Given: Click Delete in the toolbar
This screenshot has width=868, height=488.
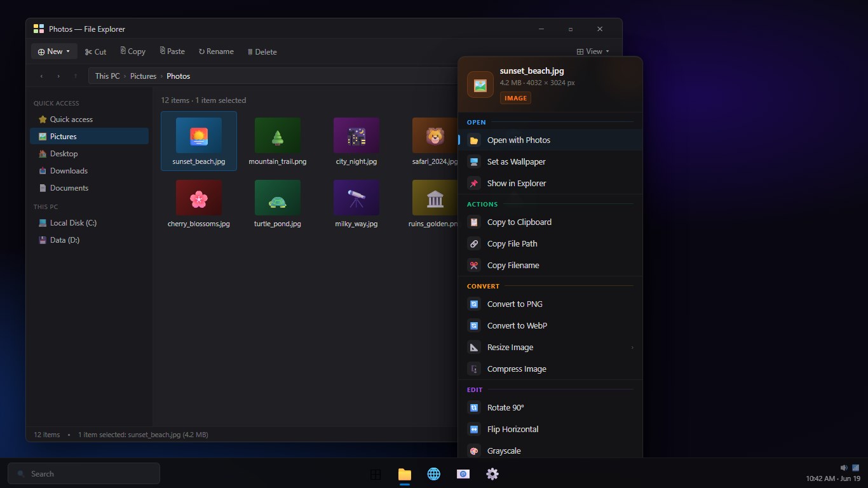Looking at the screenshot, I should pyautogui.click(x=262, y=51).
